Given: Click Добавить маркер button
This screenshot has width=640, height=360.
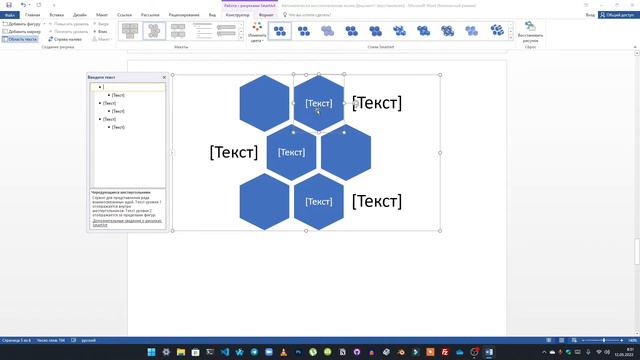Looking at the screenshot, I should click(x=22, y=31).
